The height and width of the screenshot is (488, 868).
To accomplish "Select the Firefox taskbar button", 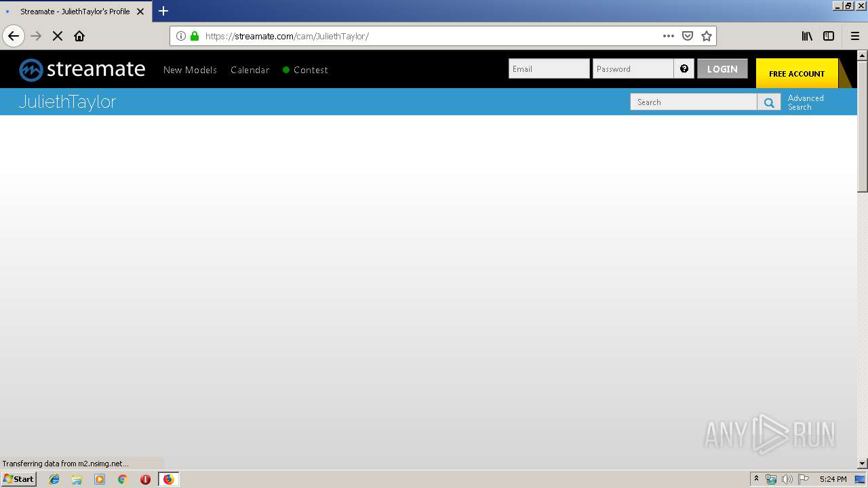I will 168,479.
